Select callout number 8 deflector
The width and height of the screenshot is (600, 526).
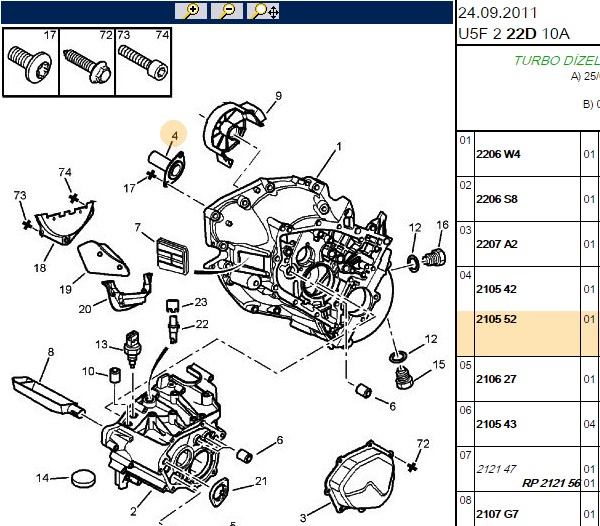tap(51, 352)
